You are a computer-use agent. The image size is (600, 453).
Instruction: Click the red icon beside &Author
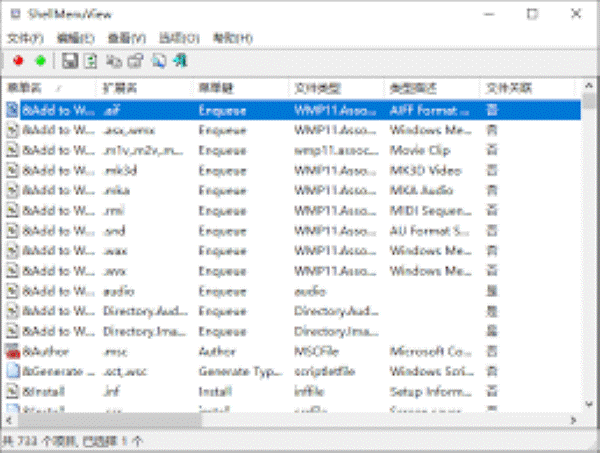click(13, 351)
